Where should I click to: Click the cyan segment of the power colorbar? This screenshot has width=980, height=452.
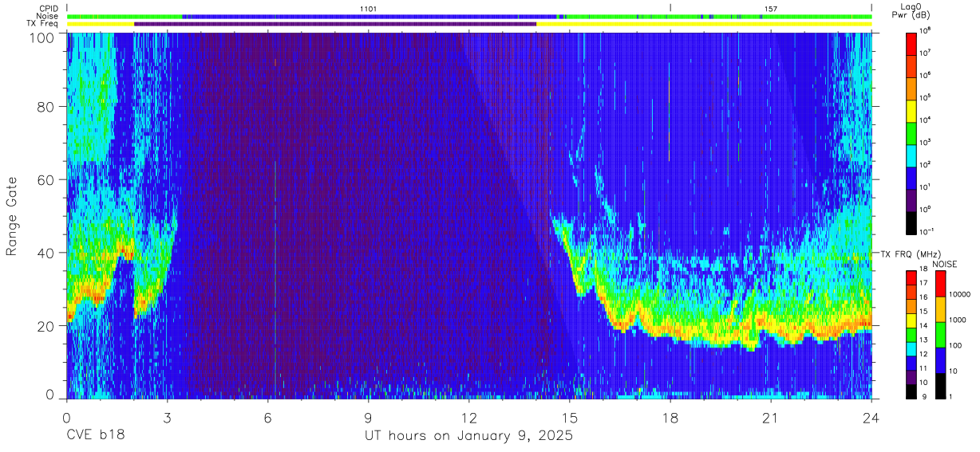pyautogui.click(x=911, y=155)
